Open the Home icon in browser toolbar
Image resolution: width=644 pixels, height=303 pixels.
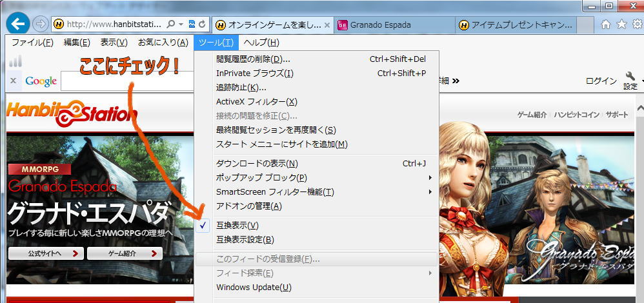point(605,24)
